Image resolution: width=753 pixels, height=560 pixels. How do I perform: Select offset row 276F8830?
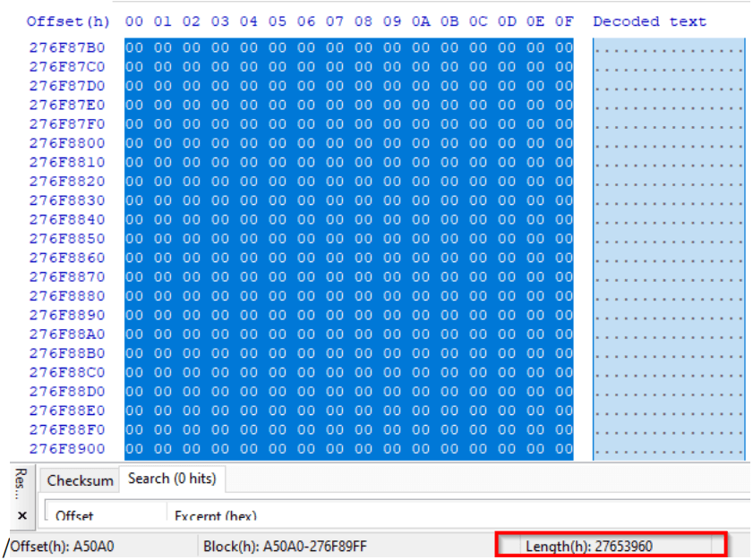tap(67, 200)
